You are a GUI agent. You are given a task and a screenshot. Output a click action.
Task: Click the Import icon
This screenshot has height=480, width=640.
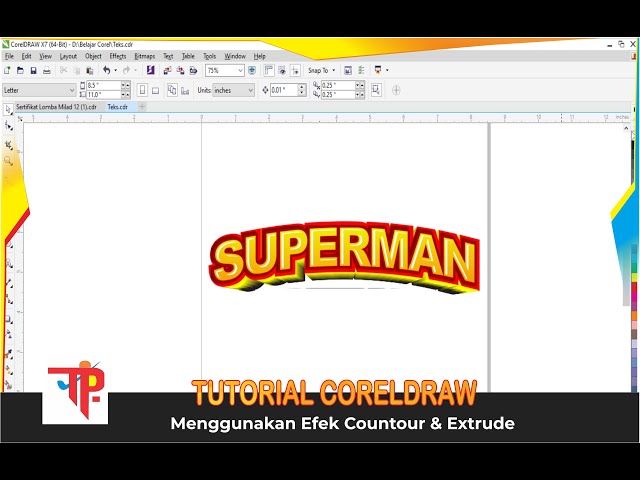tap(167, 70)
